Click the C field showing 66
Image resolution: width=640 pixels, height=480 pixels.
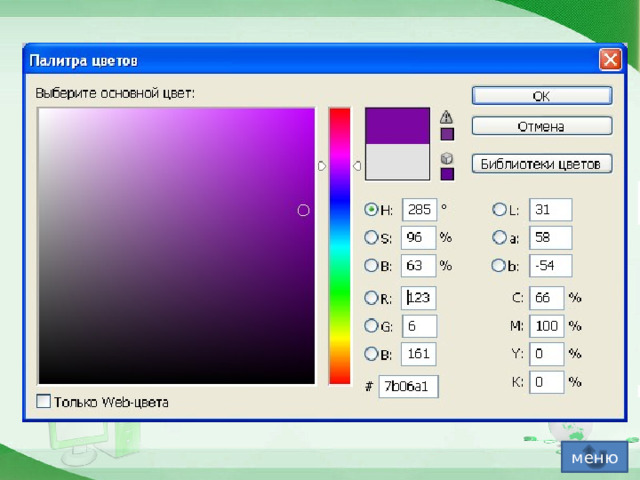[547, 298]
